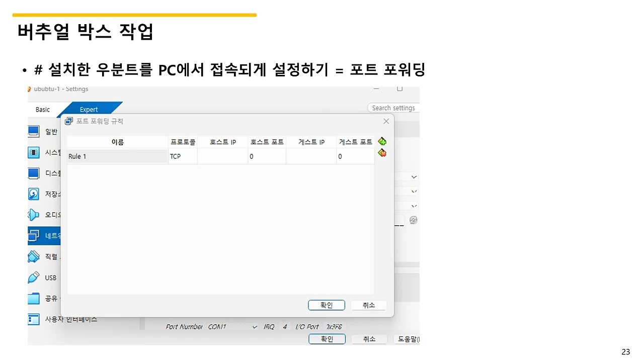This screenshot has height=362, width=644.
Task: Cancel the dialog with 취소
Action: [x=369, y=305]
